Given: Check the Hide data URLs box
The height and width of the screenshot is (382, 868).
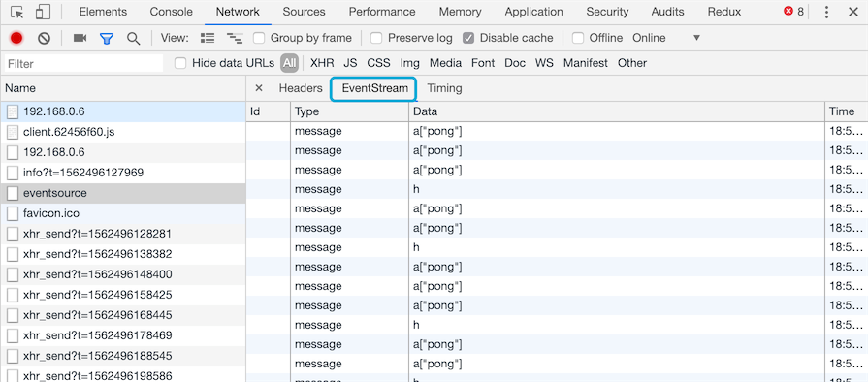Looking at the screenshot, I should pos(180,63).
